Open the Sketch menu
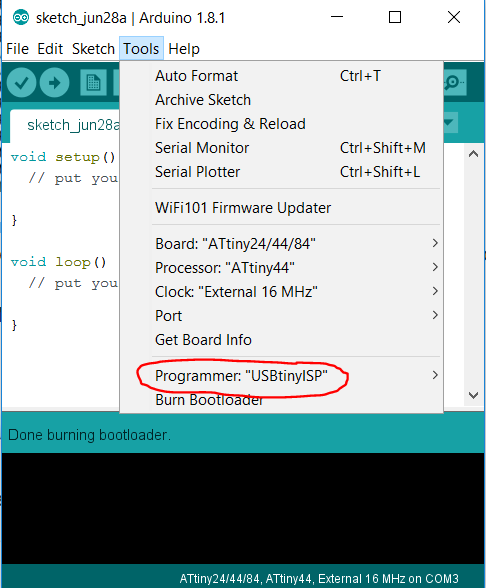This screenshot has width=486, height=588. pos(93,49)
